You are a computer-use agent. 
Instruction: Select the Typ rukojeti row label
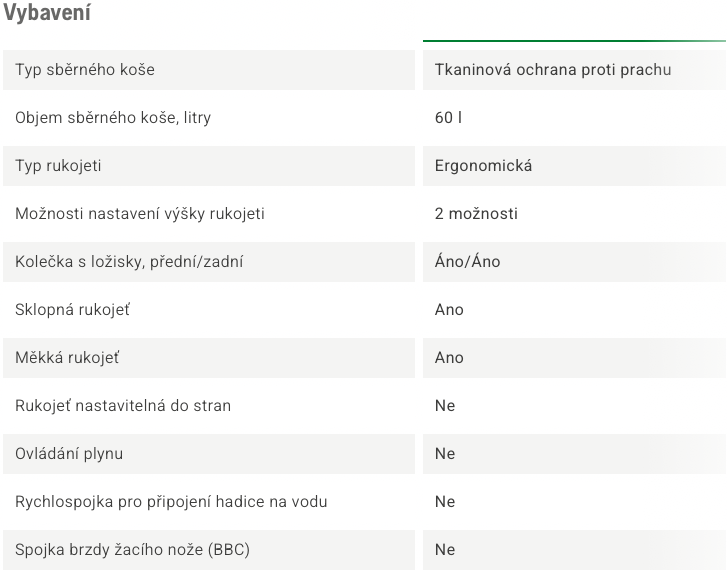[x=58, y=166]
